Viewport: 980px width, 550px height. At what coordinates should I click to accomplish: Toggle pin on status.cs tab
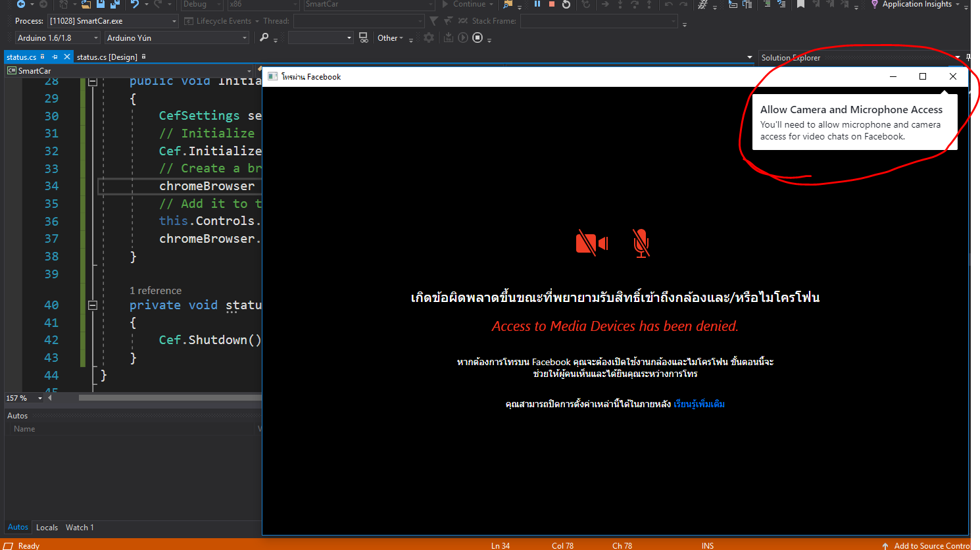click(55, 57)
